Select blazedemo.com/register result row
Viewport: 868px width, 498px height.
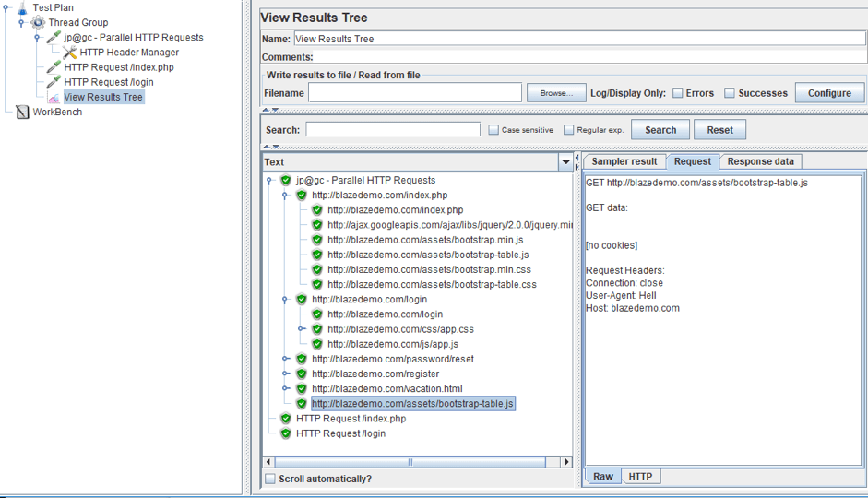coord(375,374)
